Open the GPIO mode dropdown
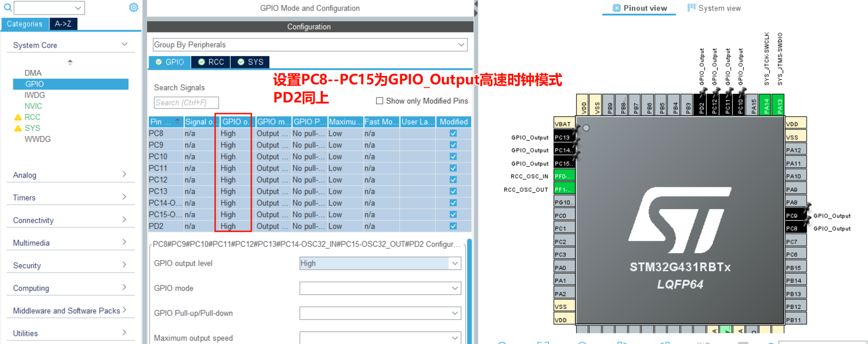 (x=380, y=288)
